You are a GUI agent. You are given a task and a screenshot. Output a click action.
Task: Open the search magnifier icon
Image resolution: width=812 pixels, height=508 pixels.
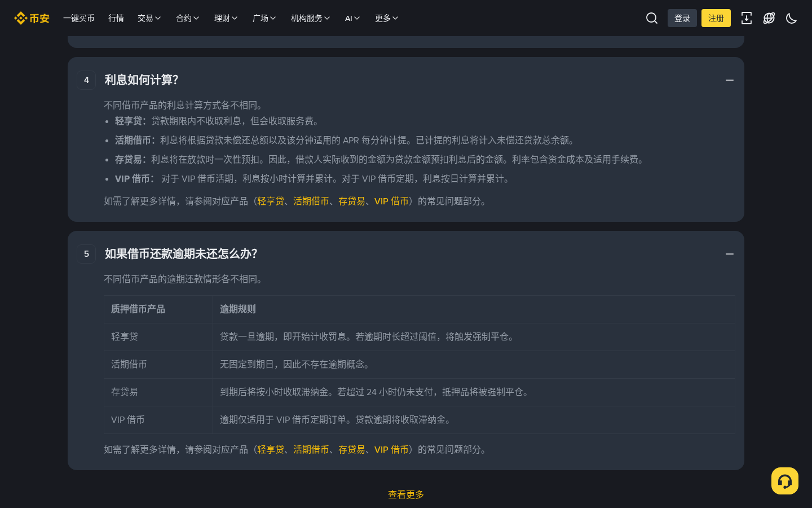(652, 18)
